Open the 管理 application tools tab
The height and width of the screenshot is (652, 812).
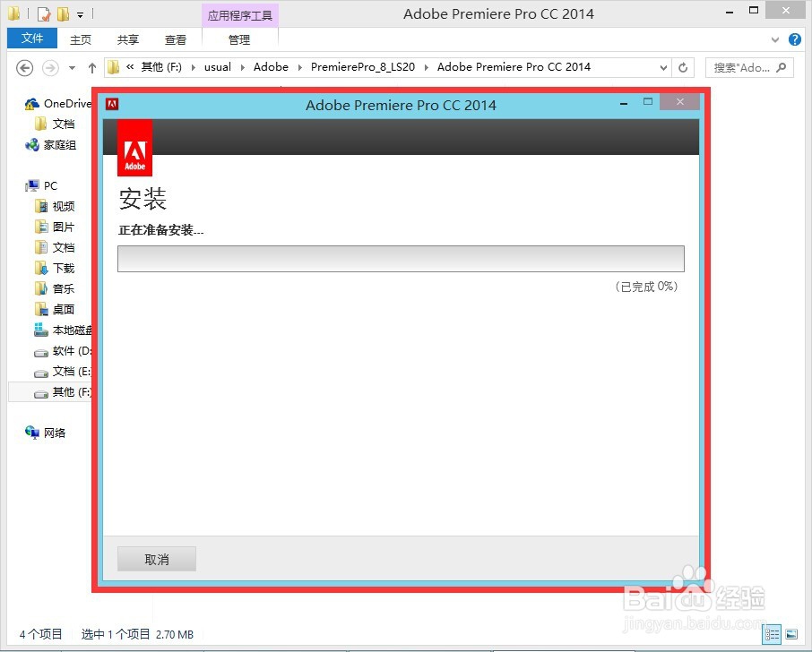pos(239,39)
